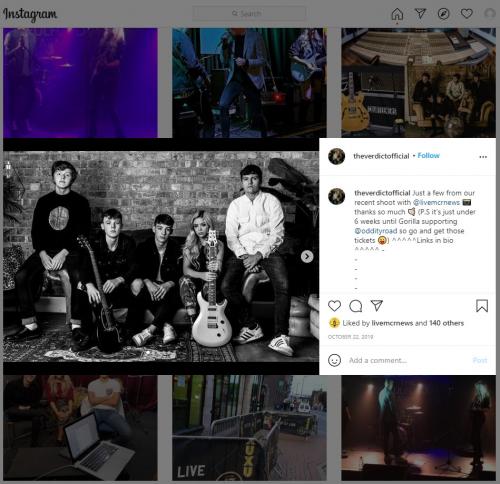Open the studio mixing desk thumbnail
The height and width of the screenshot is (484, 500).
point(418,83)
